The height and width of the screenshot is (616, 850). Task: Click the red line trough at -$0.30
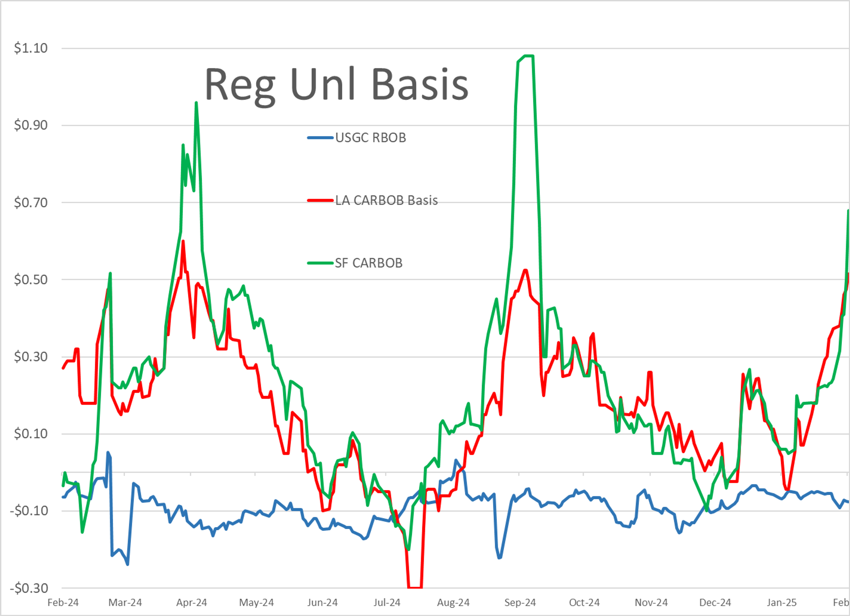[415, 587]
